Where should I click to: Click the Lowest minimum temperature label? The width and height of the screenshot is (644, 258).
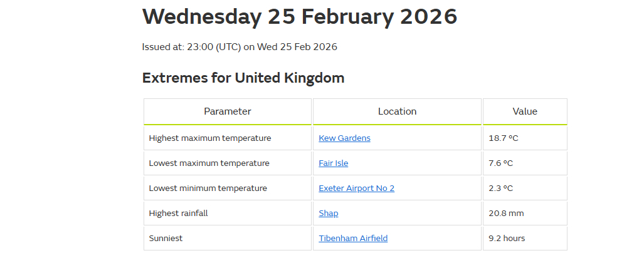[x=208, y=188]
